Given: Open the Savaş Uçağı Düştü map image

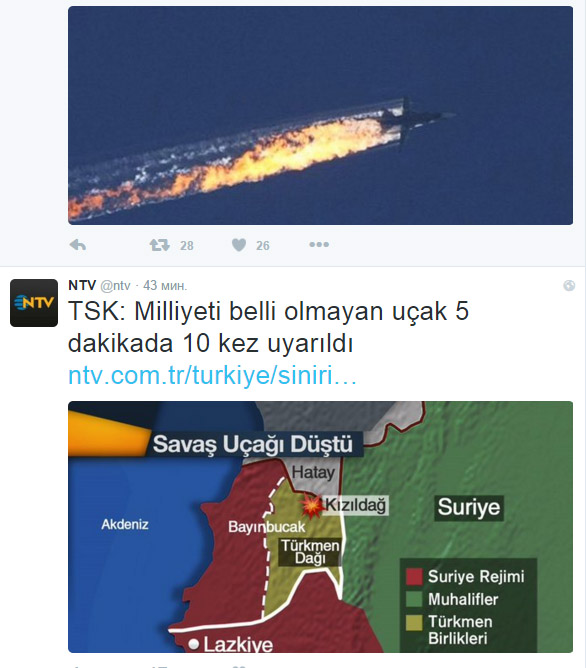Looking at the screenshot, I should tap(320, 527).
